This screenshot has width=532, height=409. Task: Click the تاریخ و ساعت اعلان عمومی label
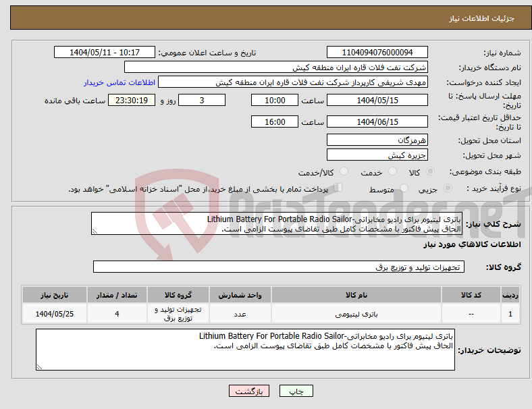(207, 53)
